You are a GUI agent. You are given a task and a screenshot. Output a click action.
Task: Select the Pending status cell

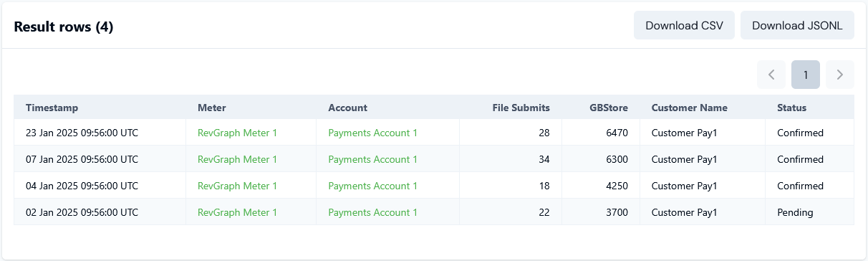coord(810,212)
